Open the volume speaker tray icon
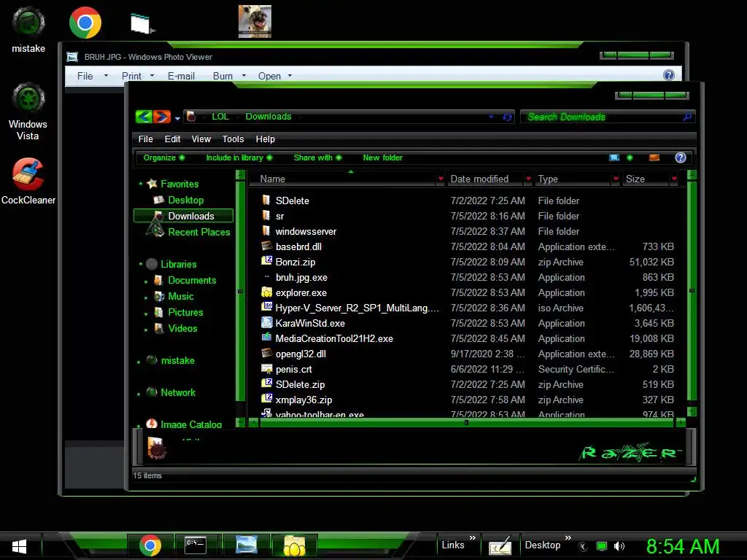The width and height of the screenshot is (747, 560). pyautogui.click(x=619, y=546)
